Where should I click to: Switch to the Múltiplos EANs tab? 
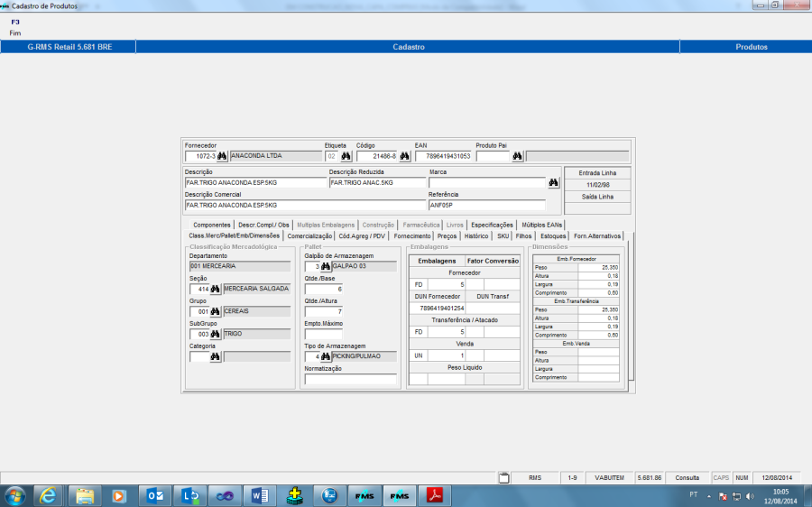[541, 225]
